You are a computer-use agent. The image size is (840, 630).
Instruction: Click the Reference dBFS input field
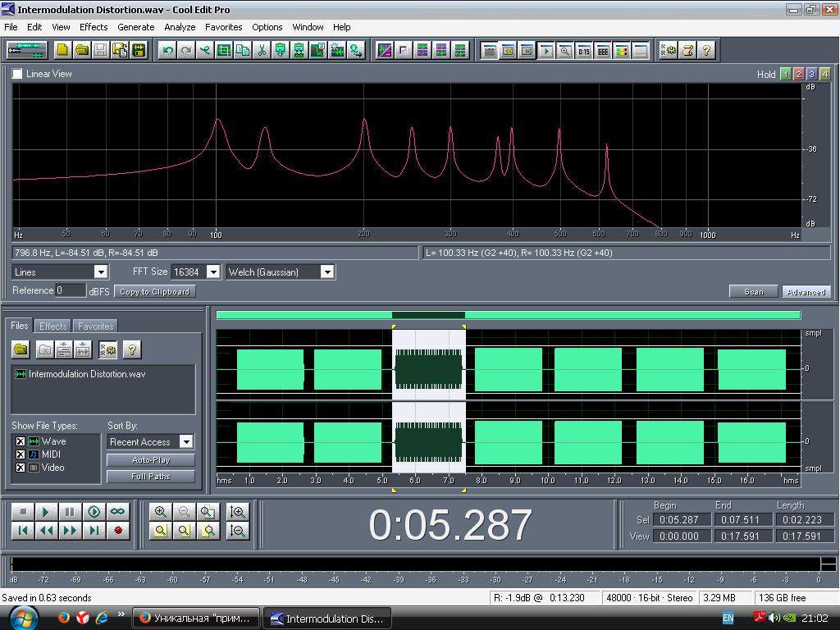coord(71,290)
